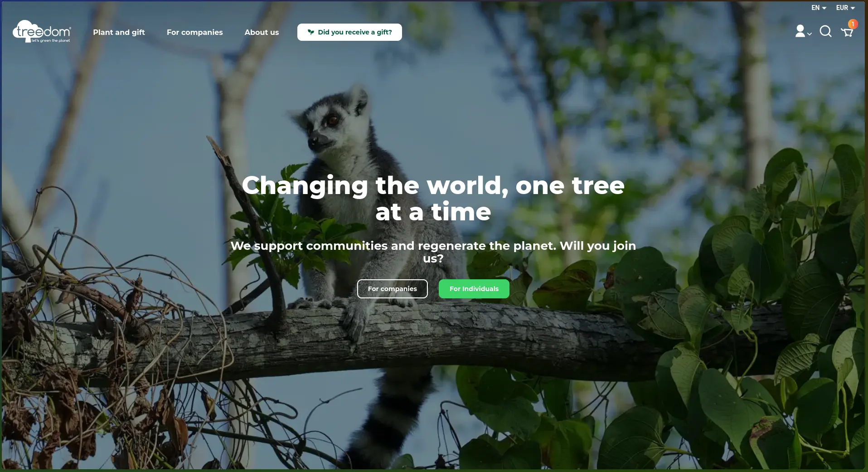Open the shopping cart icon
Viewport: 868px width, 472px height.
[847, 32]
